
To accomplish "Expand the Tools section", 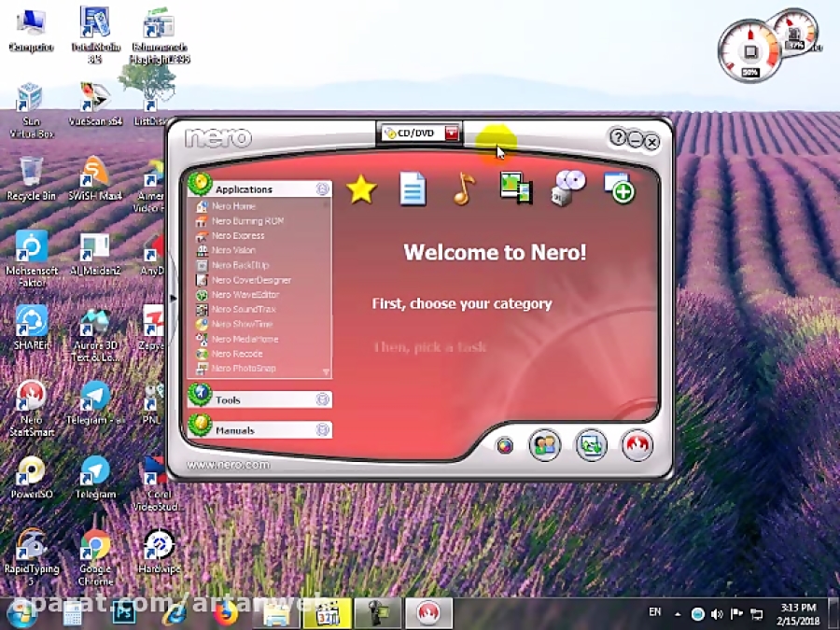I will coord(322,399).
